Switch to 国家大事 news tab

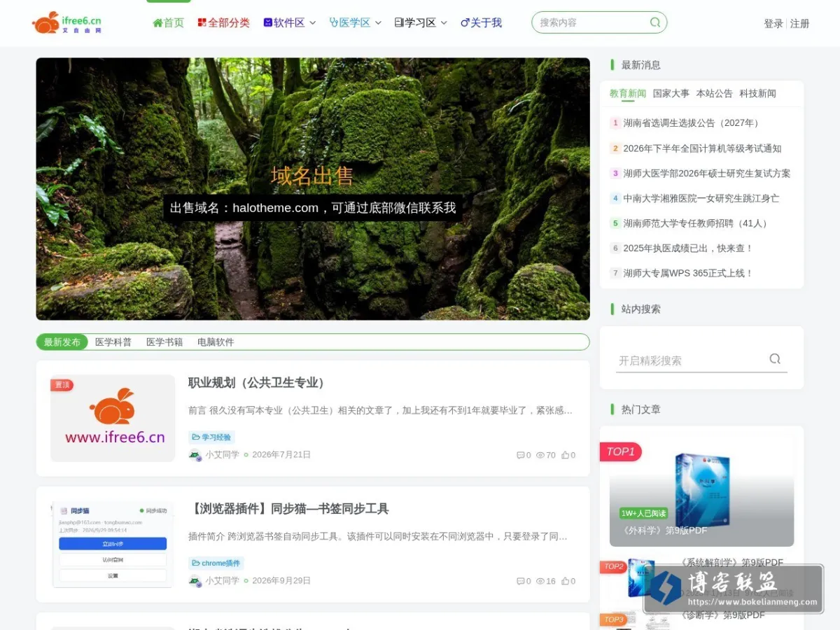coord(671,93)
